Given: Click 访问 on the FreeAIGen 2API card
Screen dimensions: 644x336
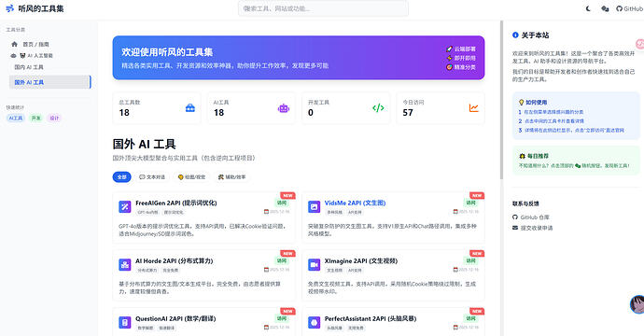Looking at the screenshot, I should [x=282, y=203].
